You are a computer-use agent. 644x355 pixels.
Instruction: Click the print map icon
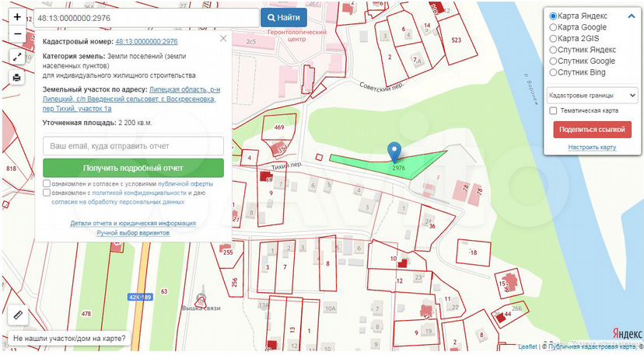pyautogui.click(x=17, y=77)
